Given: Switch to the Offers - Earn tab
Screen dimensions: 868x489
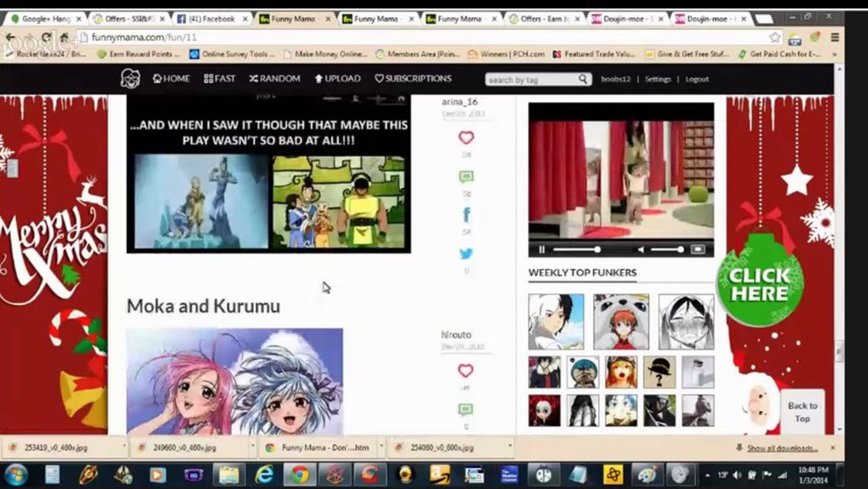Looking at the screenshot, I should pyautogui.click(x=546, y=19).
